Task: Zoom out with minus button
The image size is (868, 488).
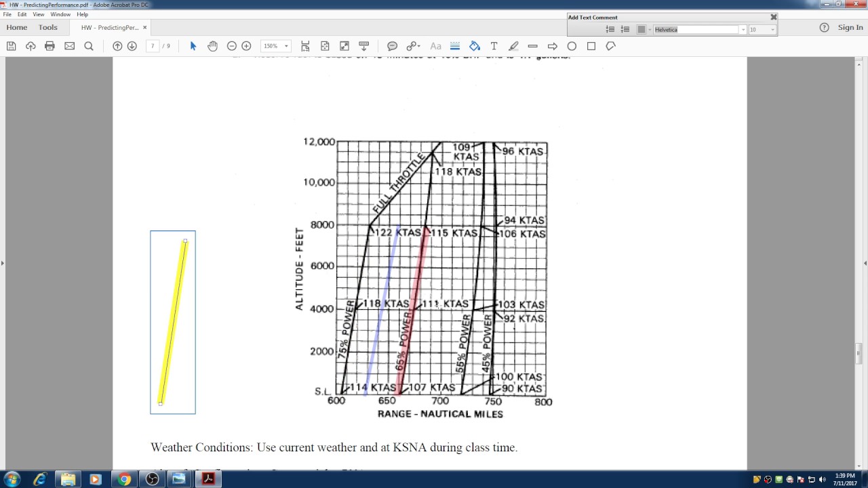Action: [x=232, y=46]
